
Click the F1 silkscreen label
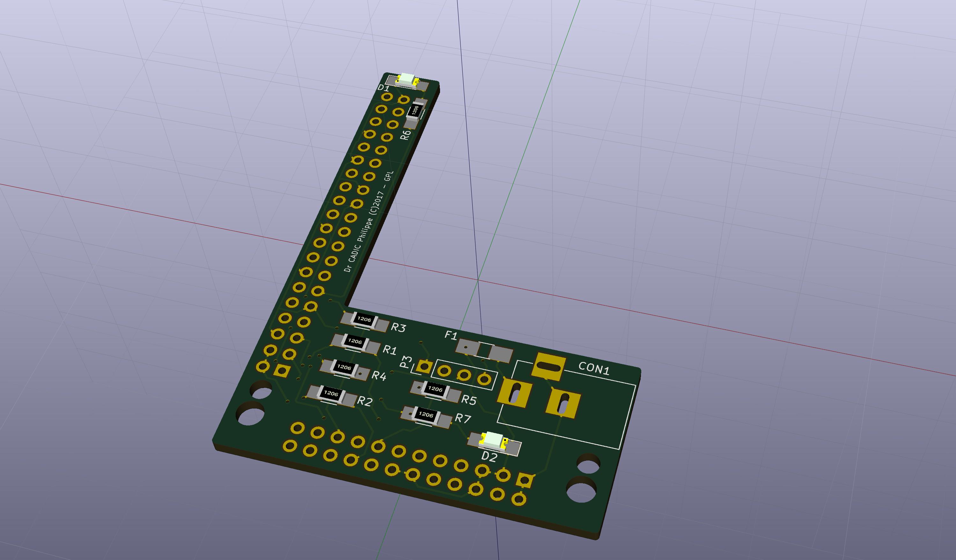[451, 335]
